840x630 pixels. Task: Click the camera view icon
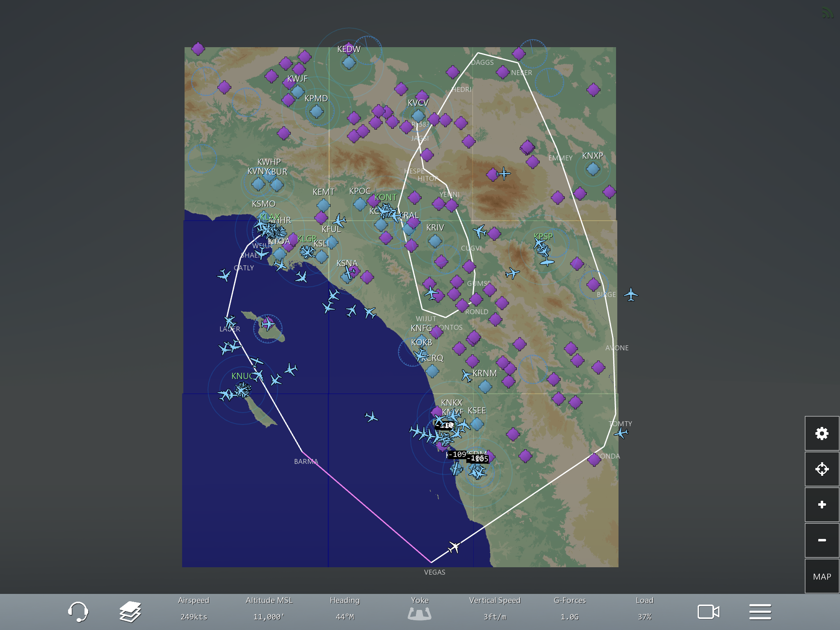point(708,612)
